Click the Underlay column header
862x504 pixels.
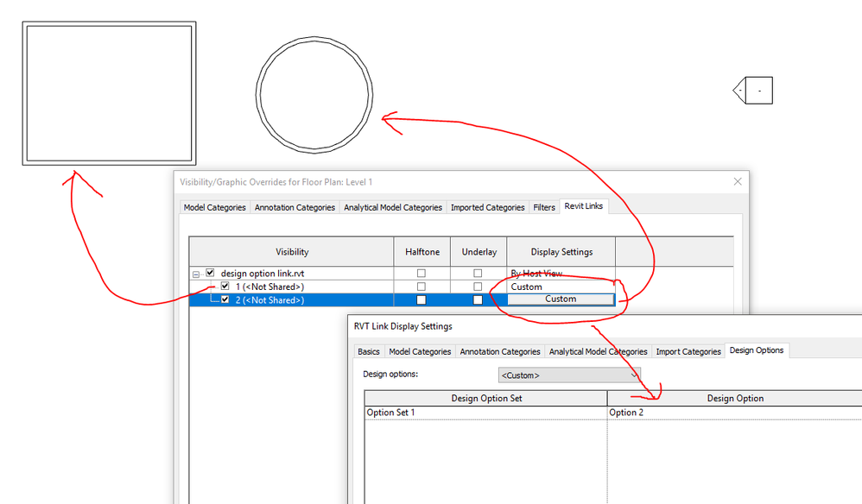tap(479, 252)
